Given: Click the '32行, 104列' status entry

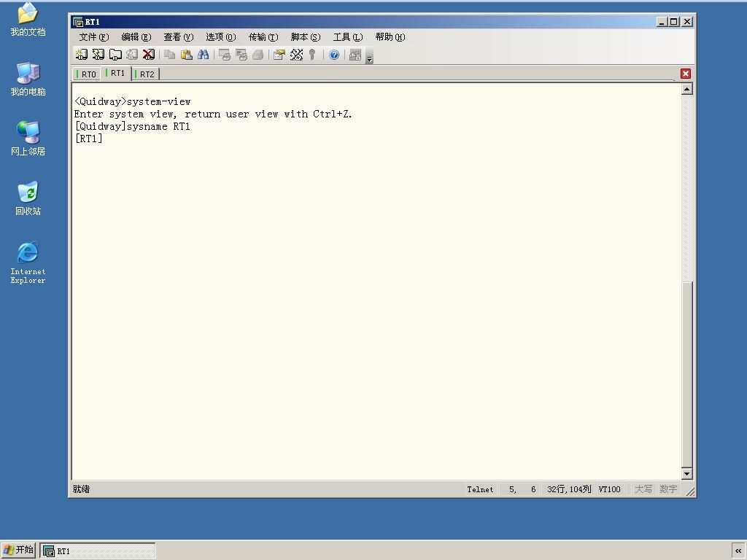Looking at the screenshot, I should [569, 489].
